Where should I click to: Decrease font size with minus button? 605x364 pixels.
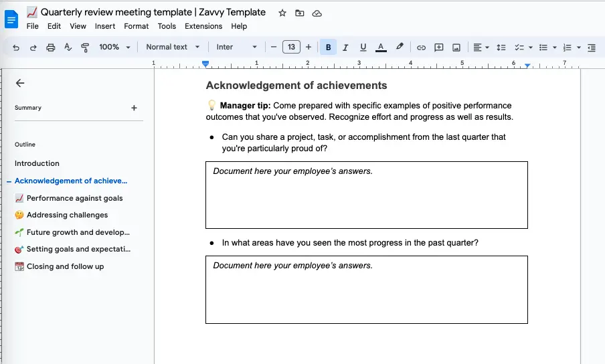(x=274, y=47)
